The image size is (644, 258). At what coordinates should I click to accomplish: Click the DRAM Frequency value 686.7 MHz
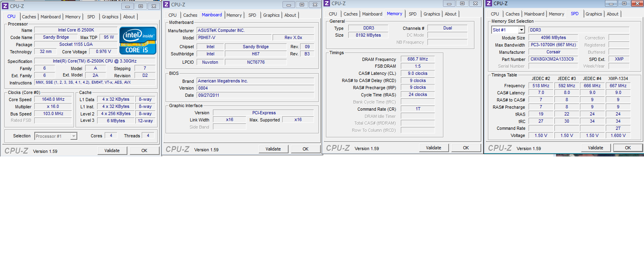[x=418, y=59]
